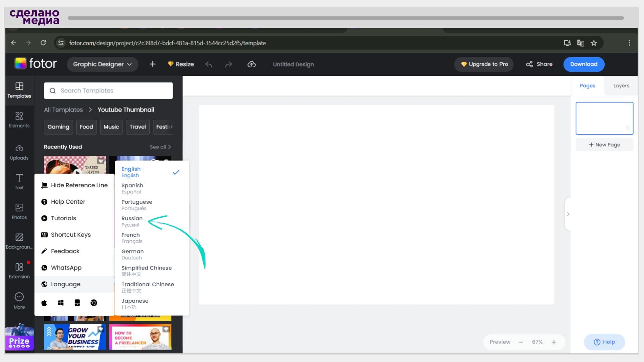
Task: Bookmark this page with star icon
Action: click(x=594, y=43)
